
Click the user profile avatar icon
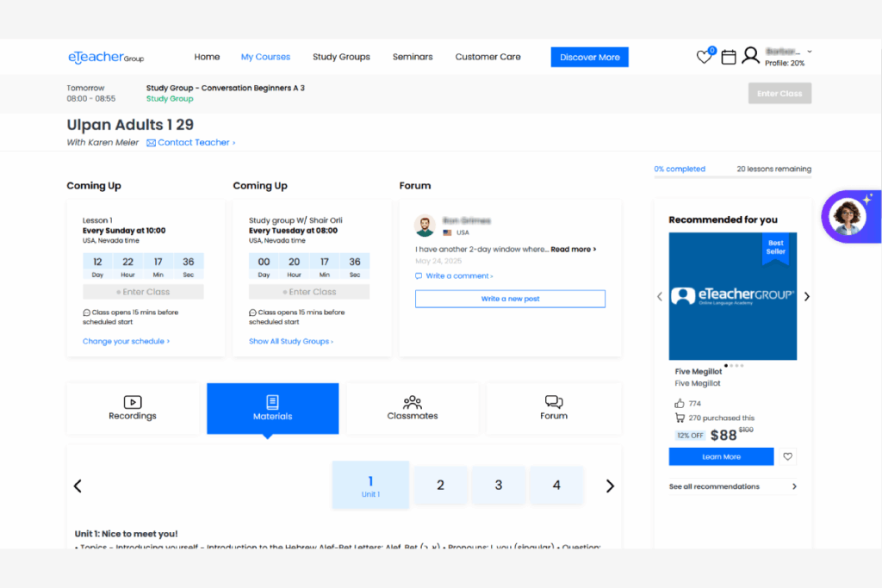pyautogui.click(x=750, y=56)
